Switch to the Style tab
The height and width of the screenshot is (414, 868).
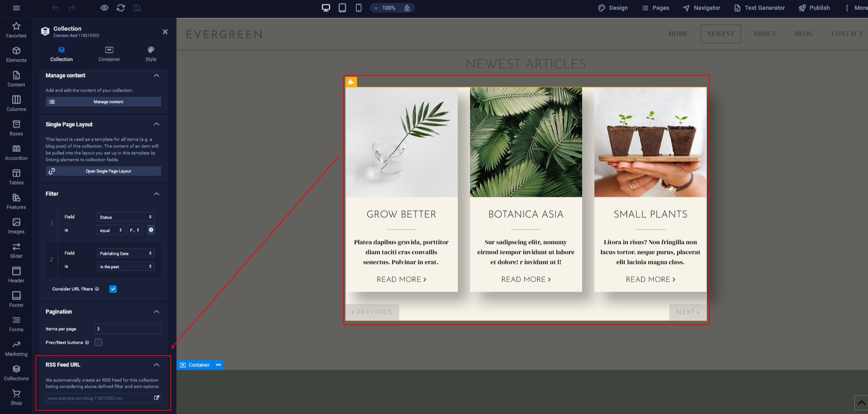(151, 54)
